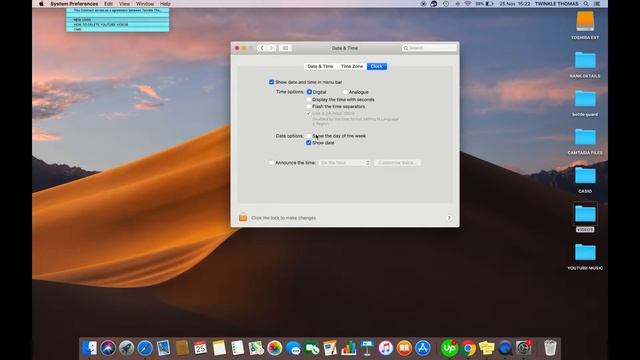
Task: Open Maps app in the Dock
Action: 256,348
